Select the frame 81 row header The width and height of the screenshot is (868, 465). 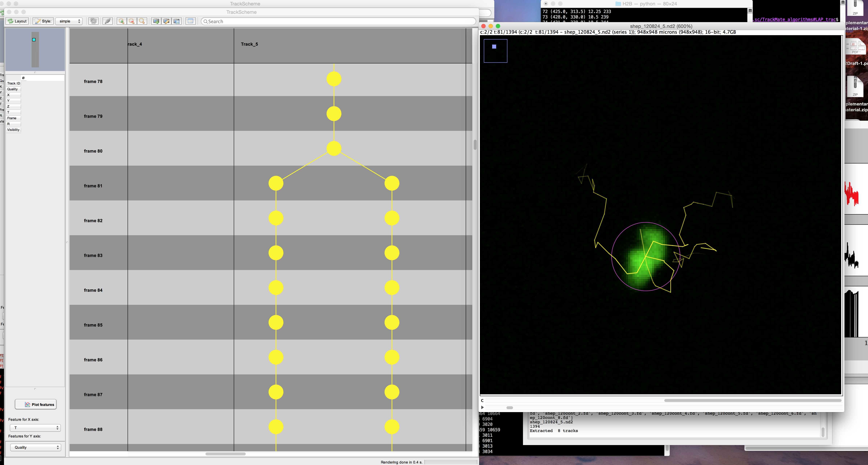tap(93, 186)
